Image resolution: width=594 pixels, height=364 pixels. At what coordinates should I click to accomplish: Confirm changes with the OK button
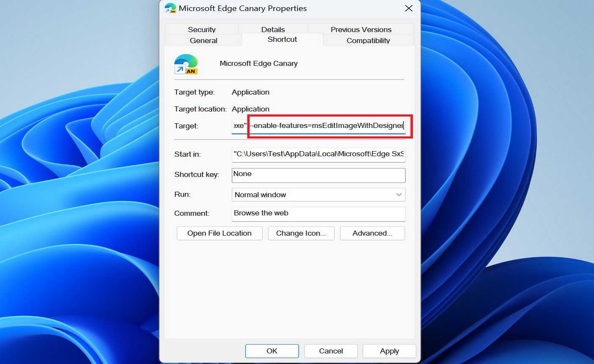(272, 351)
